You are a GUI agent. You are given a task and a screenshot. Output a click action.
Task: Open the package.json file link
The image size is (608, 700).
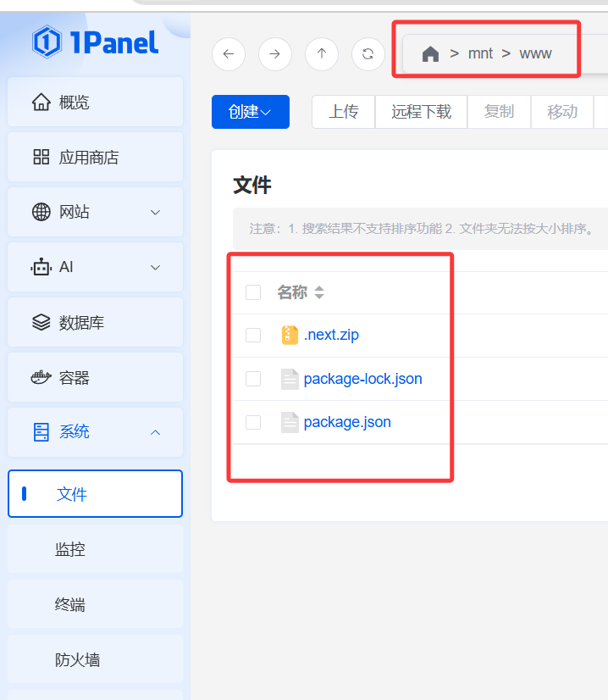347,422
